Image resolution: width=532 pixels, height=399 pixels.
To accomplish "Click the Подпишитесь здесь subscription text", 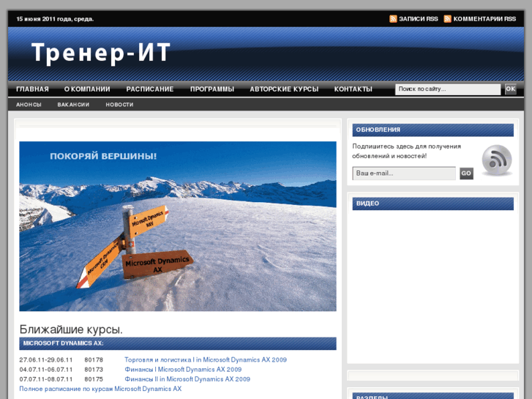I will 406,151.
